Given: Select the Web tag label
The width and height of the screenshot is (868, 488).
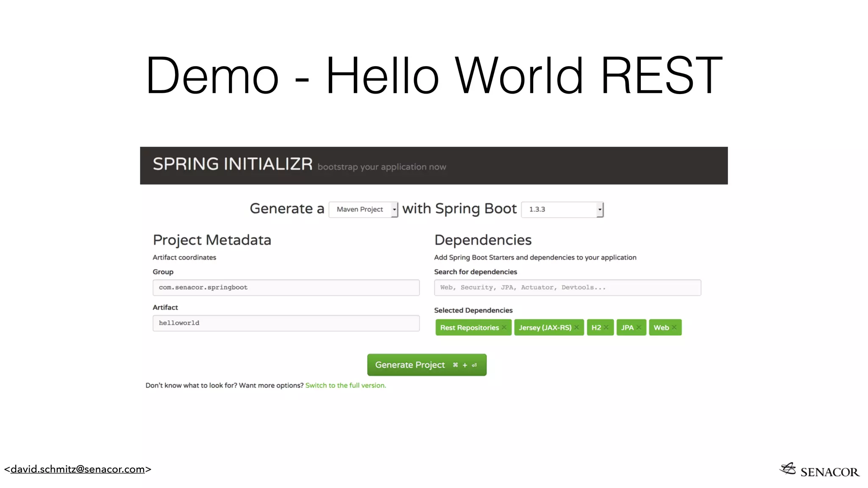Looking at the screenshot, I should (661, 327).
